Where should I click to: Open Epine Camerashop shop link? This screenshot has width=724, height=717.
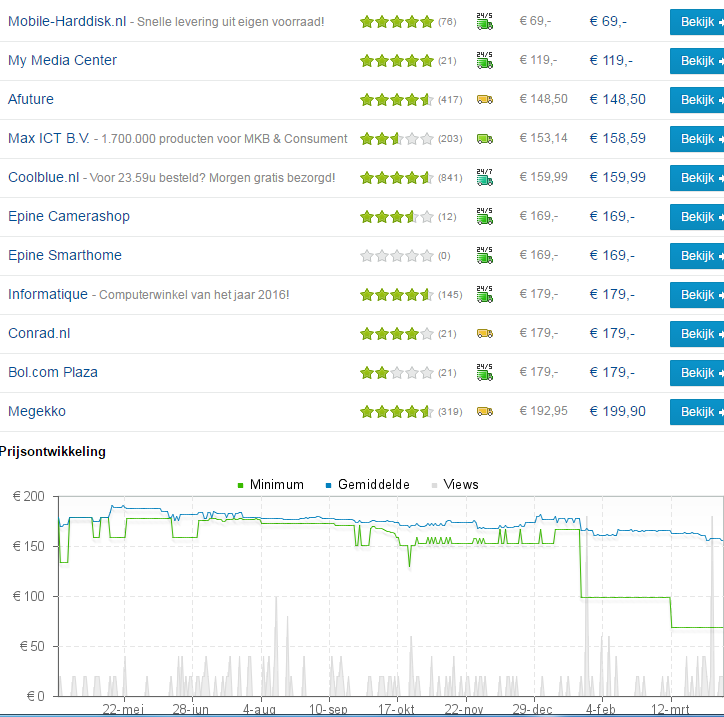[x=69, y=217]
